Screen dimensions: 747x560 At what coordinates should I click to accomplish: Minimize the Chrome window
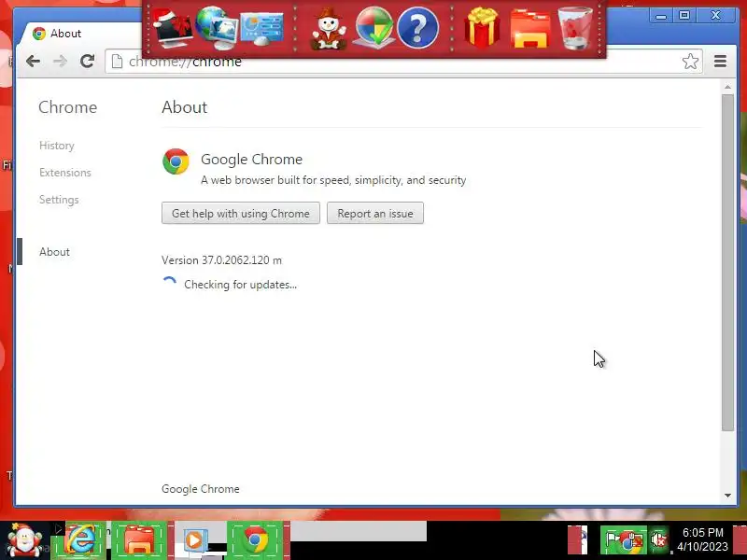661,16
